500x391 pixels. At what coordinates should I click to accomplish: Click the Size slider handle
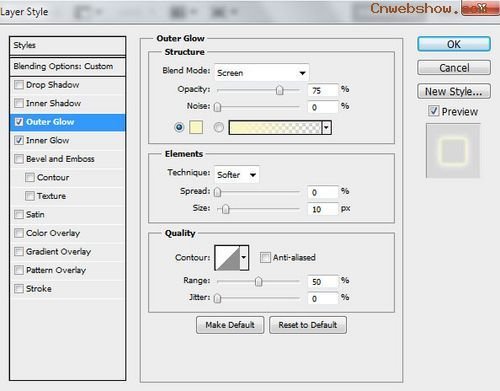tap(226, 209)
